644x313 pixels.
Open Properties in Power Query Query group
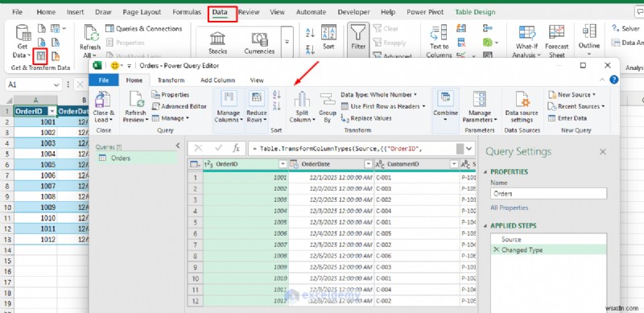click(171, 94)
